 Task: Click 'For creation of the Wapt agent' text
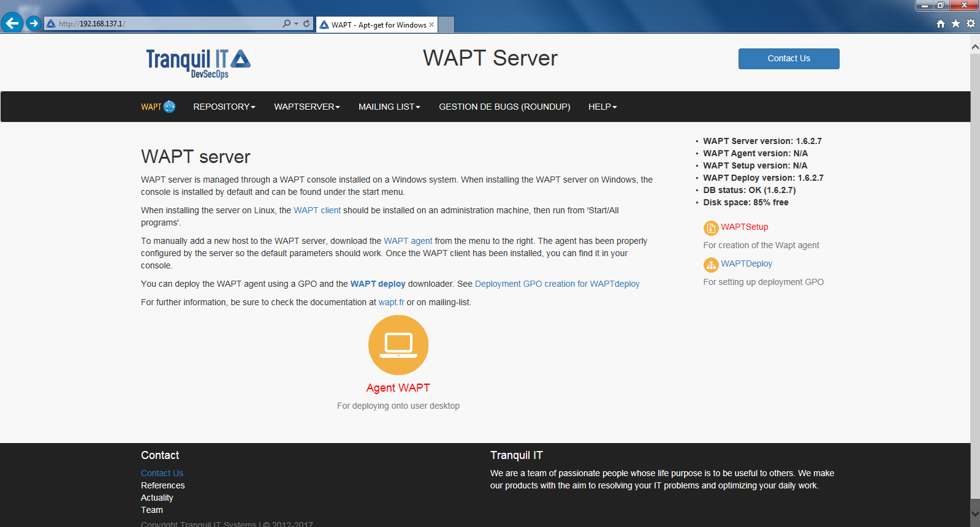point(761,245)
